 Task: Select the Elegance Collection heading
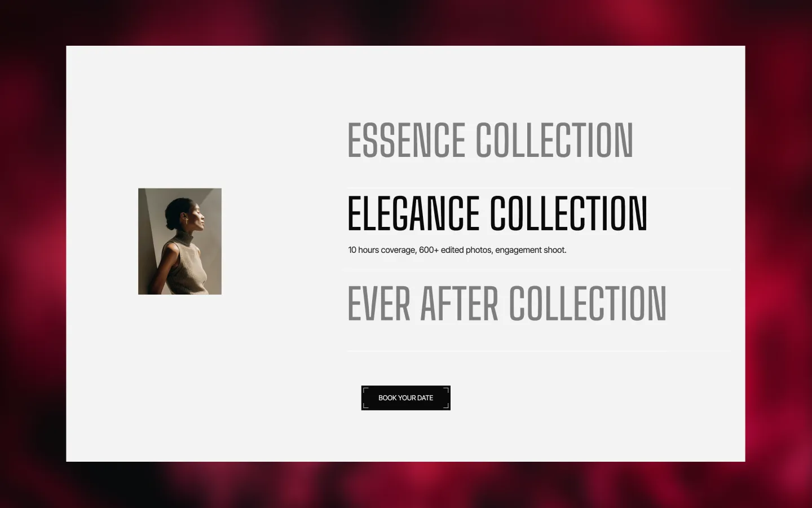[497, 213]
